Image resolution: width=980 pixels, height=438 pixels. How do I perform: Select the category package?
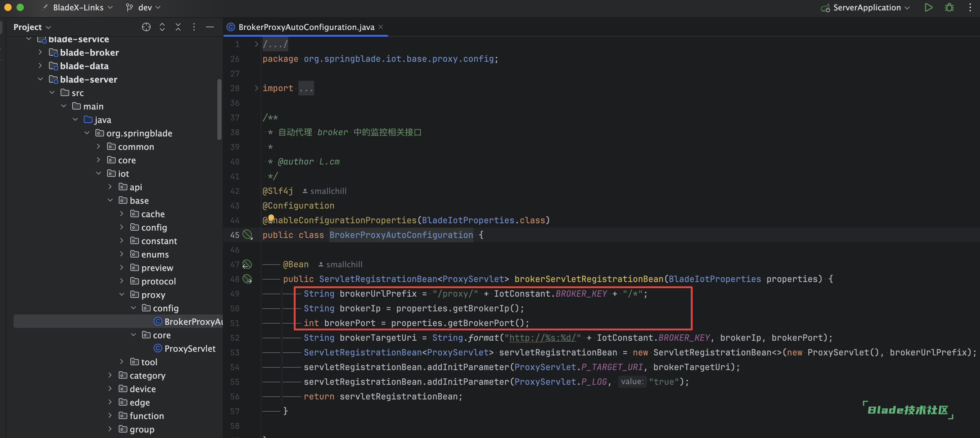pyautogui.click(x=148, y=375)
